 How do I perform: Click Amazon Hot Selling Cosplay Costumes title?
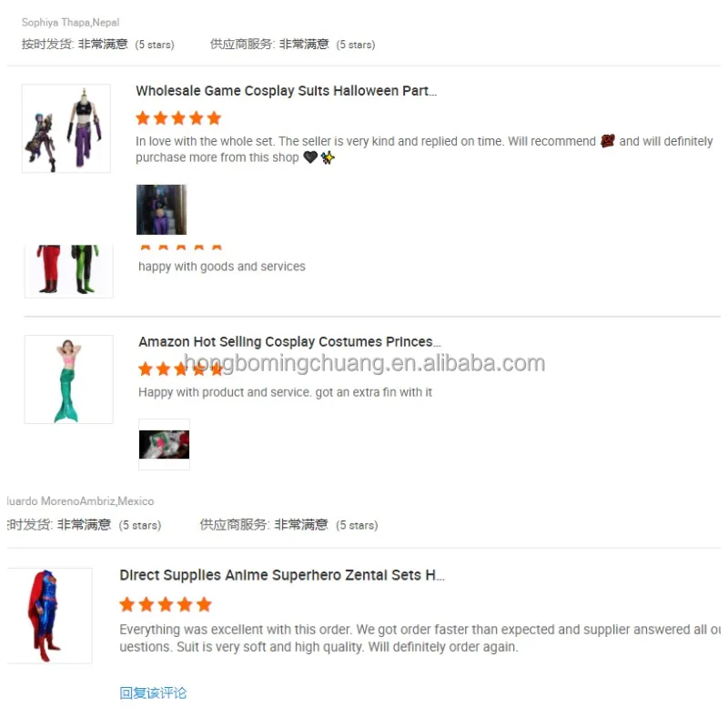[x=289, y=342]
